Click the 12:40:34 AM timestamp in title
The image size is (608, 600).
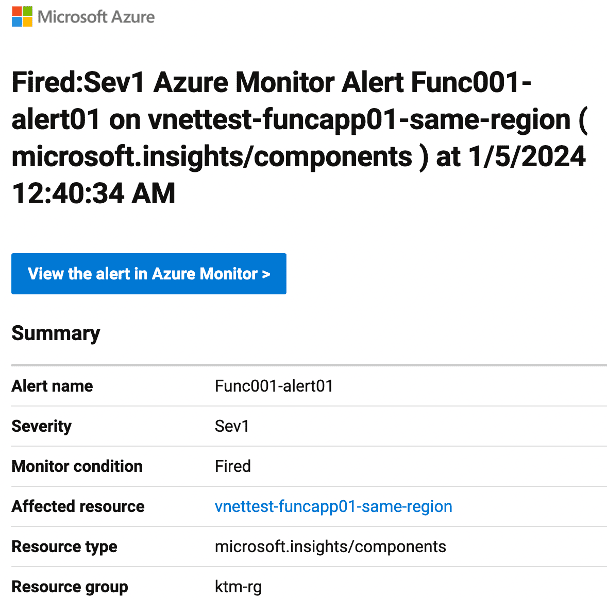point(93,193)
